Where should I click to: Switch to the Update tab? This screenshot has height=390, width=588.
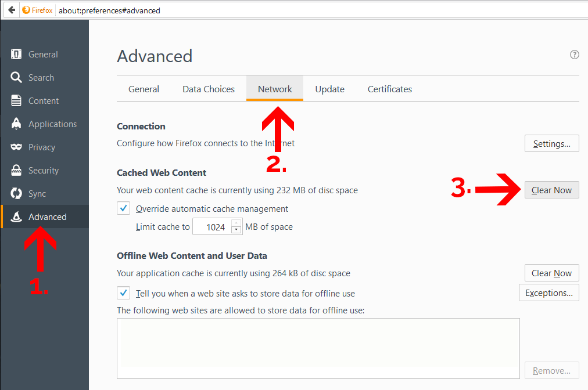click(x=329, y=89)
